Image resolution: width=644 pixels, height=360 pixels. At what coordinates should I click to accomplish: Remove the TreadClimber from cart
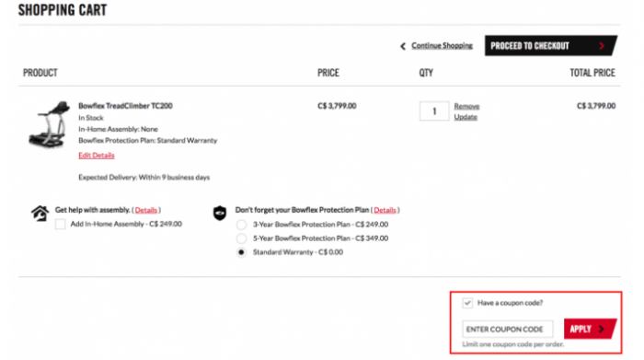(x=466, y=106)
